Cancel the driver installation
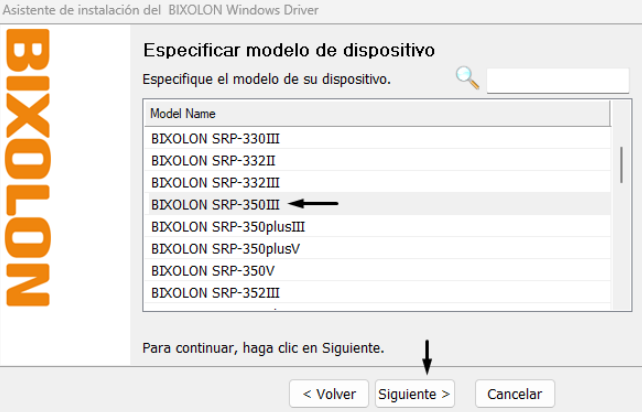 pyautogui.click(x=515, y=394)
